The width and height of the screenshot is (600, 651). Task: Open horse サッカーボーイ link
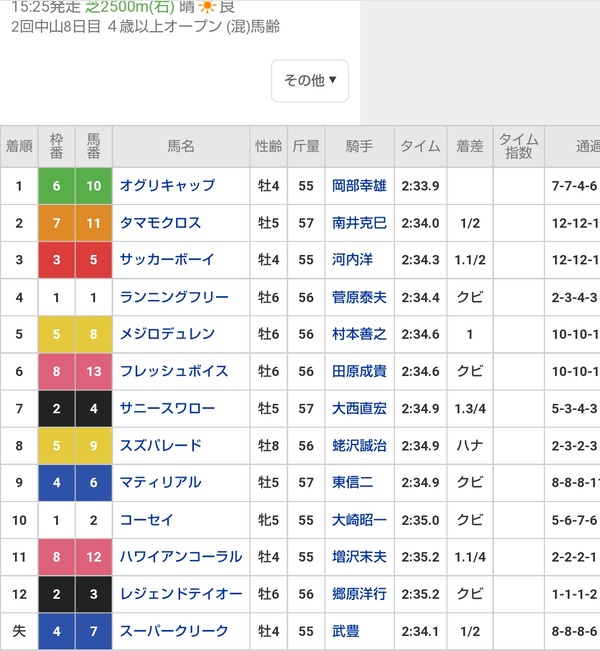[x=167, y=260]
